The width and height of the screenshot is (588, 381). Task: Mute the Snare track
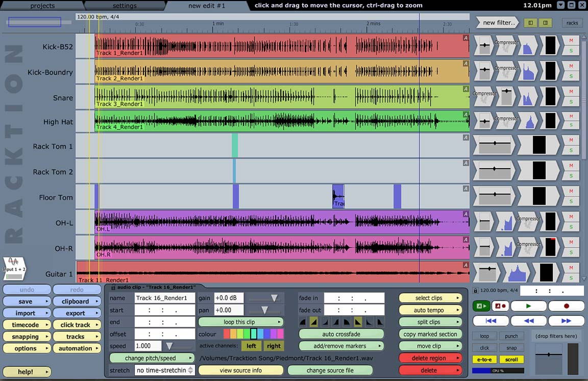[571, 91]
